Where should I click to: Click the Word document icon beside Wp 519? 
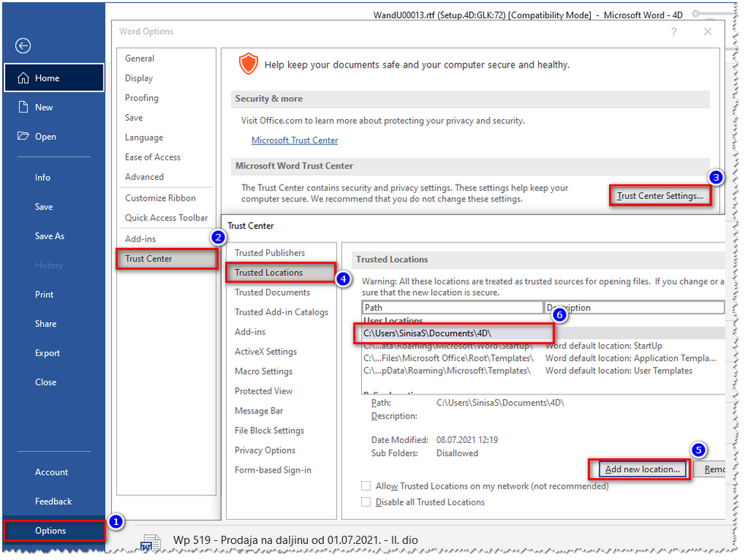click(x=151, y=542)
